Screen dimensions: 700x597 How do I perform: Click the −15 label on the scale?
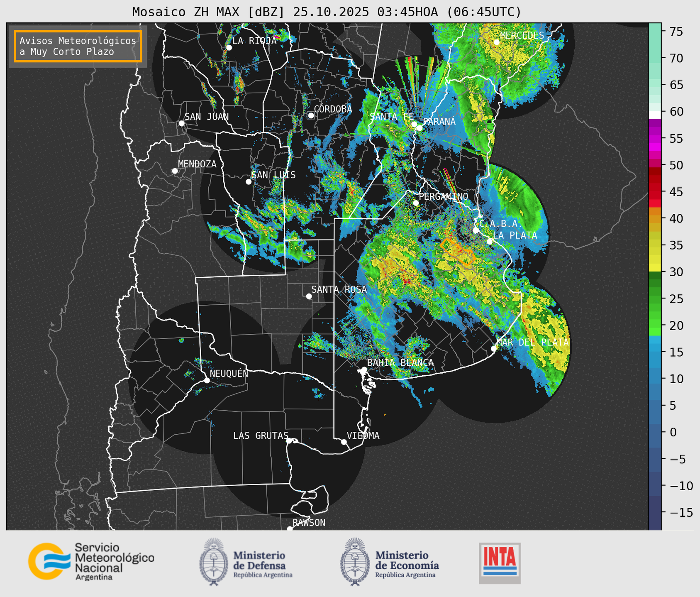click(x=681, y=512)
